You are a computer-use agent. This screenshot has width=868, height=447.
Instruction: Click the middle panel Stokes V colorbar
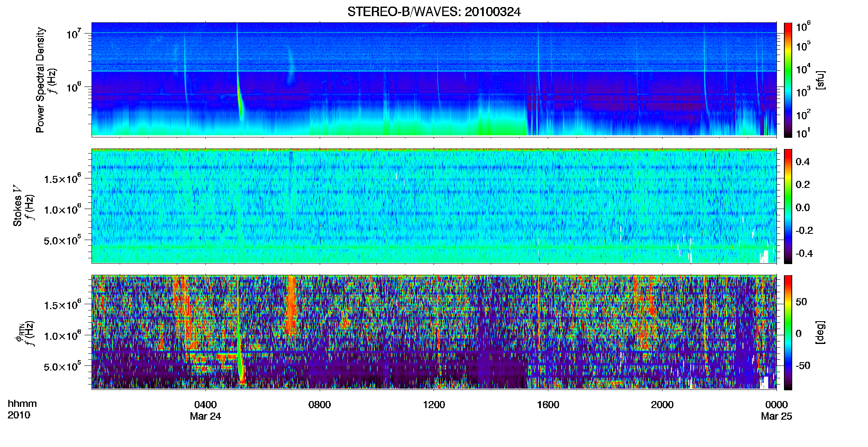788,206
